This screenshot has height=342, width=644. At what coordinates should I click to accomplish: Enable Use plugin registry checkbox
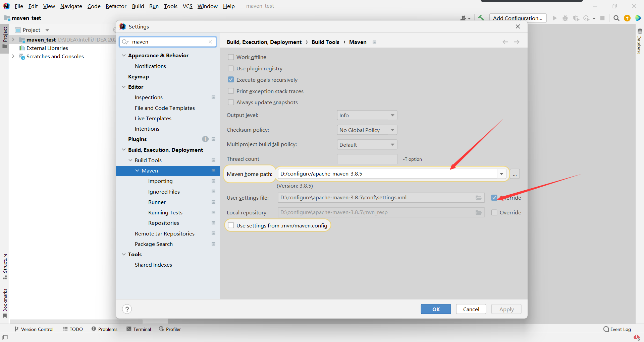pyautogui.click(x=231, y=68)
